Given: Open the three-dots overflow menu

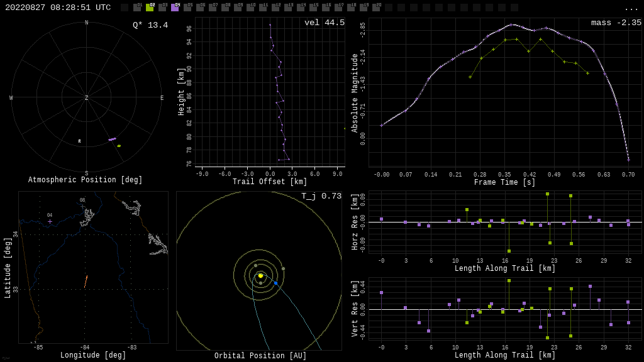Looking at the screenshot, I should 631,8.
